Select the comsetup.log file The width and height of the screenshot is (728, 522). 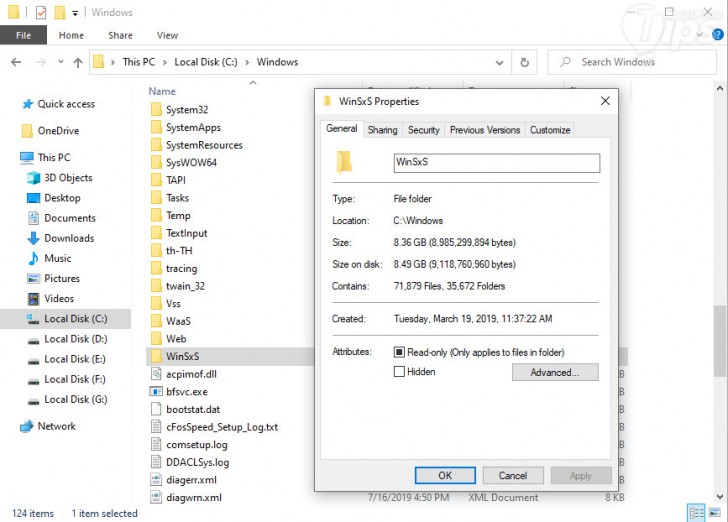(189, 445)
